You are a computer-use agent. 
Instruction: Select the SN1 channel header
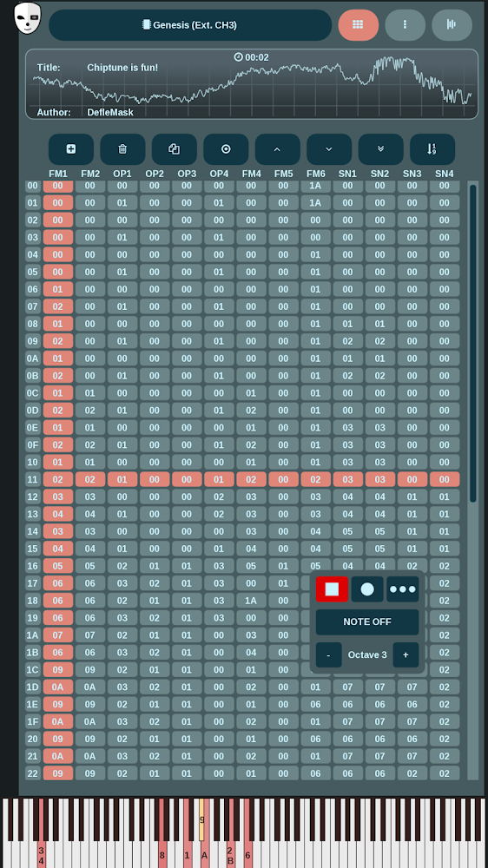point(348,174)
